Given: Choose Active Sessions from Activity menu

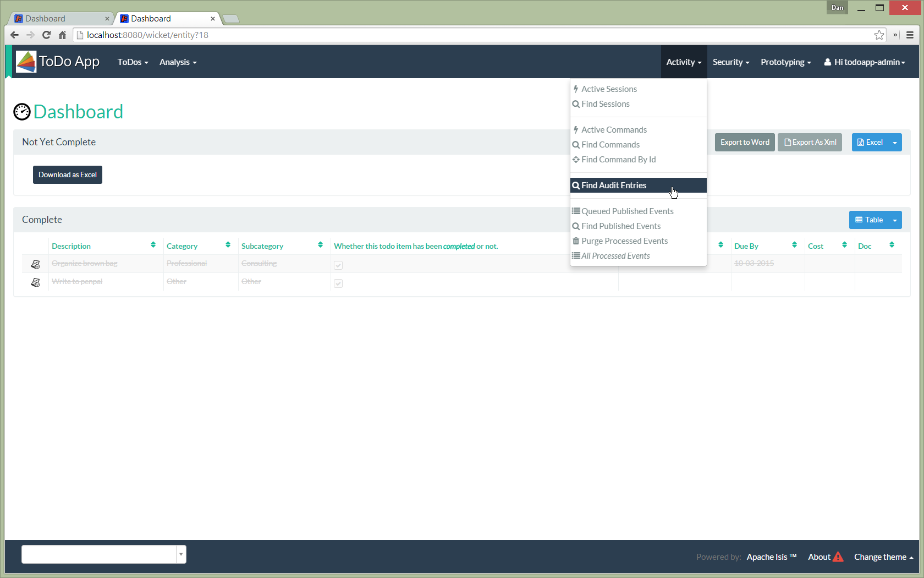Looking at the screenshot, I should pyautogui.click(x=609, y=89).
